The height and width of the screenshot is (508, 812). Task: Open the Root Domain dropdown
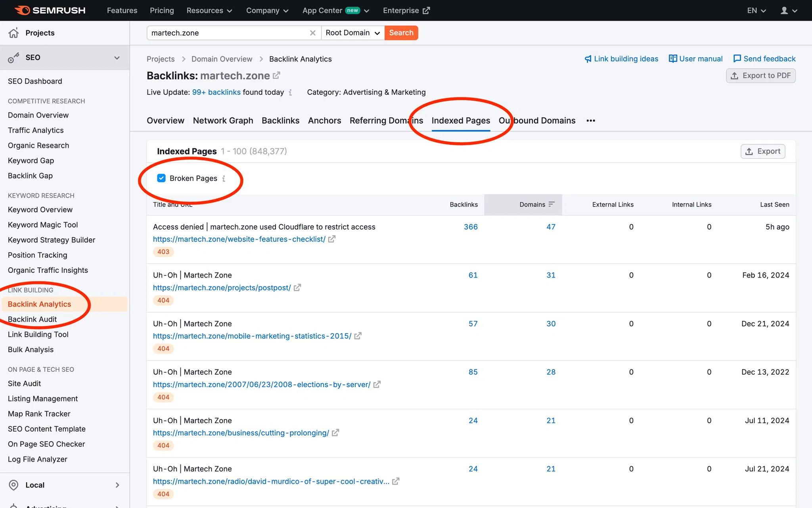click(x=352, y=33)
